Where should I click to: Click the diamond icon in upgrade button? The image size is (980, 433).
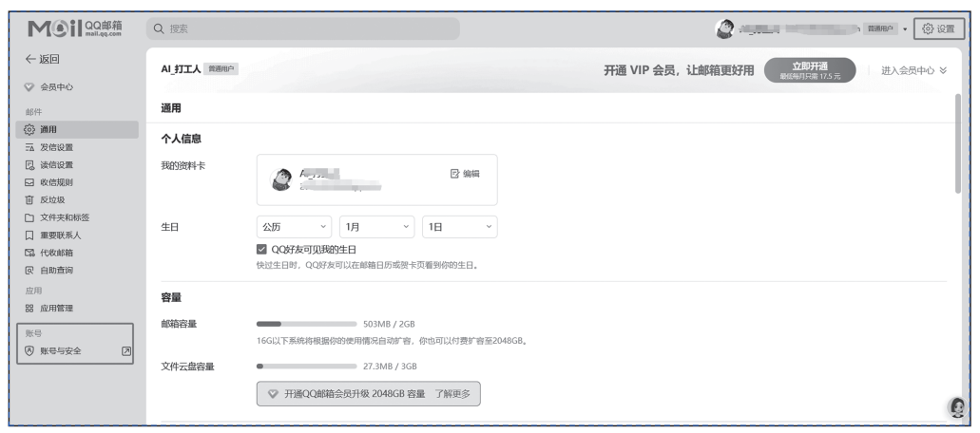coord(273,394)
